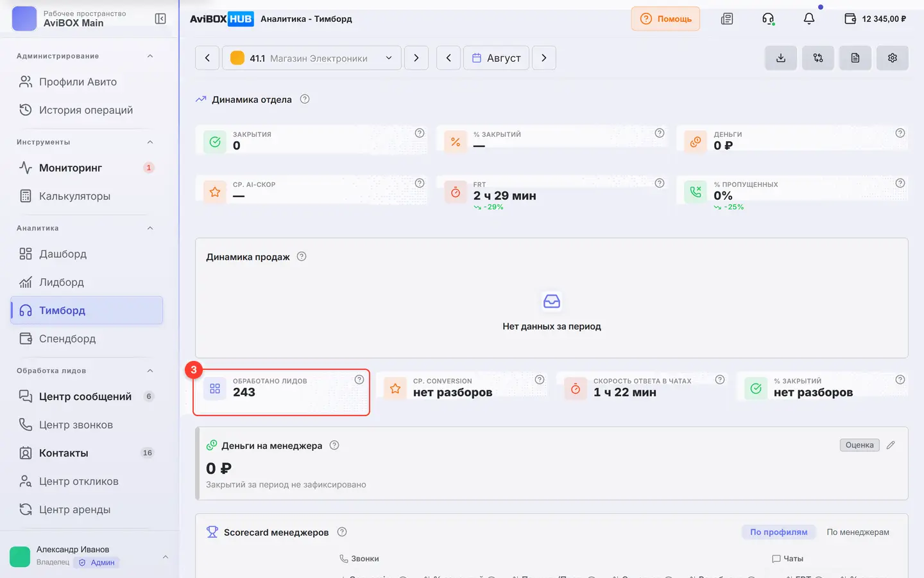
Task: Open Калькуляторы in the sidebar
Action: click(x=87, y=196)
